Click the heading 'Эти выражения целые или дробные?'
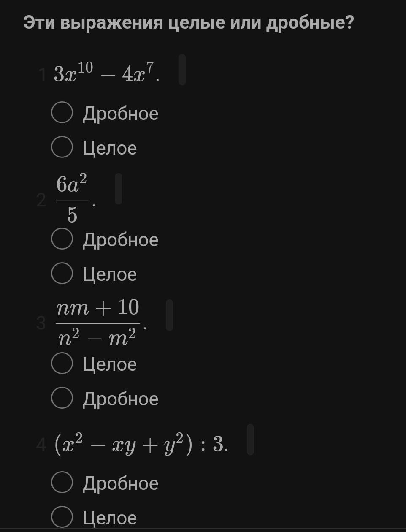Image resolution: width=406 pixels, height=532 pixels. click(188, 23)
